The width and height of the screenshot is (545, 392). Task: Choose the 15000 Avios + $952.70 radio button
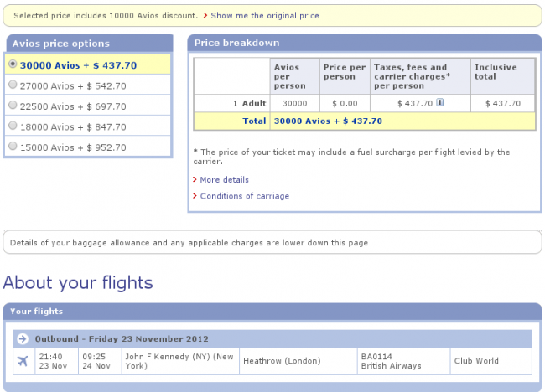pos(13,147)
